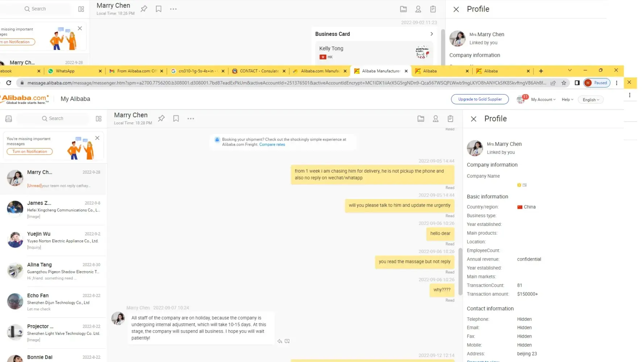Bookmark this page with star icon

(564, 83)
